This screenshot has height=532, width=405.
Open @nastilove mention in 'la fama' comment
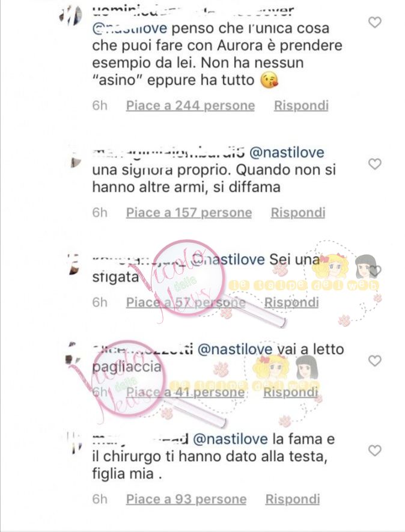(x=230, y=439)
